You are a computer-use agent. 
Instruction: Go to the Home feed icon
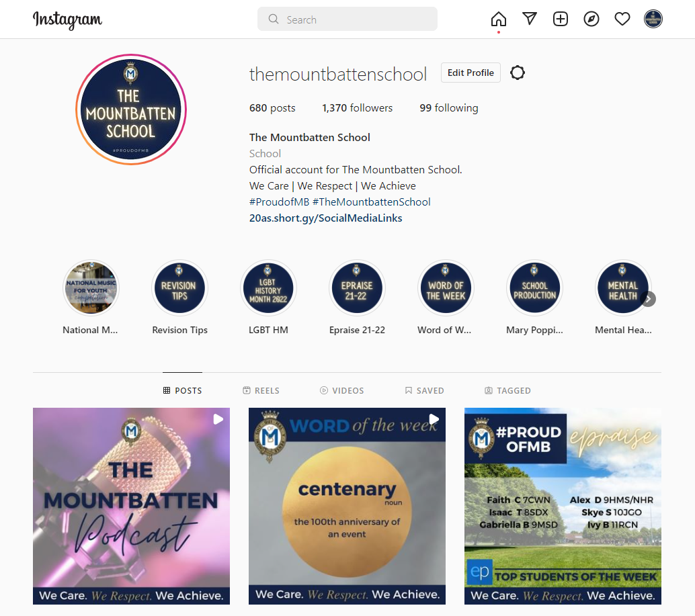click(498, 19)
